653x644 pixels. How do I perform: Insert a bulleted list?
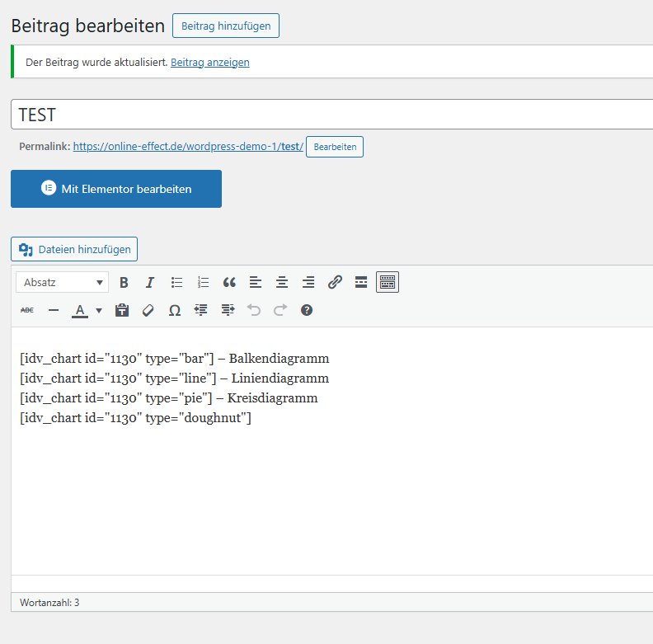pyautogui.click(x=176, y=283)
